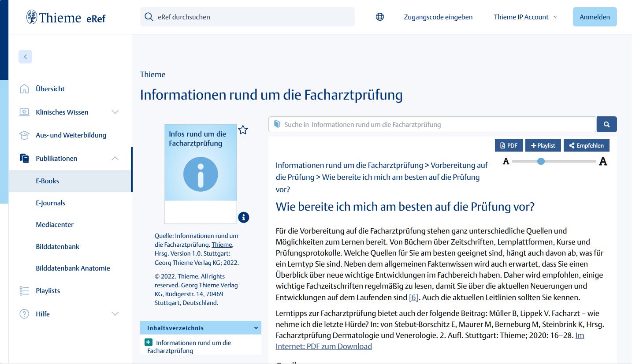Click the Hilfe question mark icon
Screen dimensions: 632x364
(24, 314)
